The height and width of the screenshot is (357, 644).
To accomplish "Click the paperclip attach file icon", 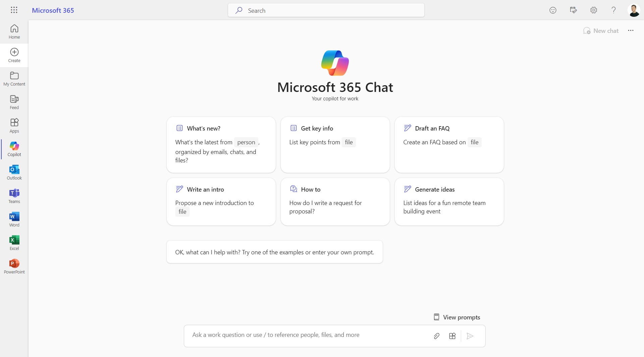I will pyautogui.click(x=436, y=336).
